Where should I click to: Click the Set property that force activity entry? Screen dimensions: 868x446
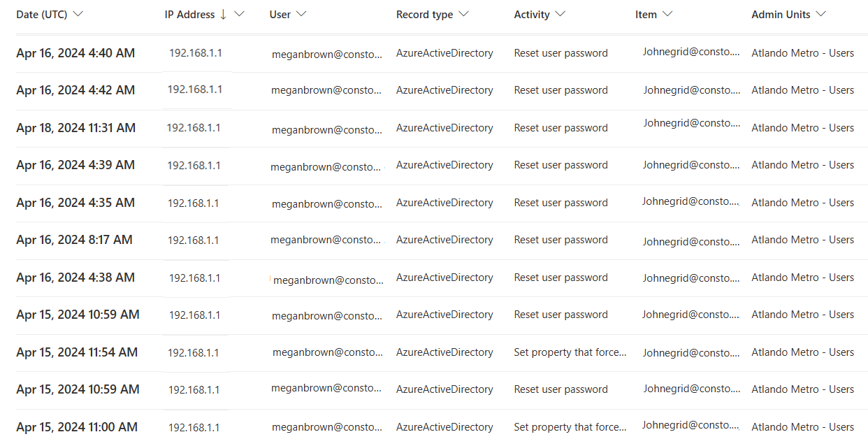570,352
